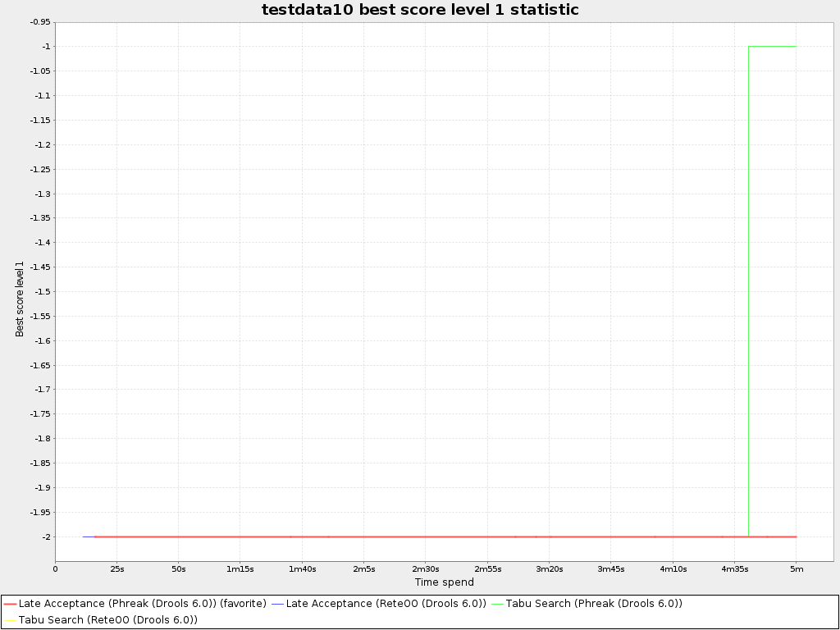Image resolution: width=840 pixels, height=630 pixels.
Task: Click the green Tabu Search Phreak legend swatch
Action: click(x=497, y=604)
